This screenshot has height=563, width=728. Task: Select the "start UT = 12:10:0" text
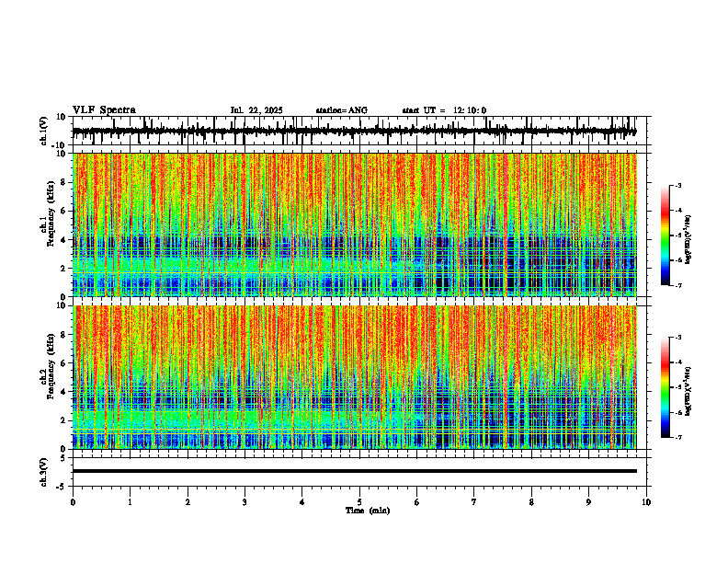pos(444,110)
